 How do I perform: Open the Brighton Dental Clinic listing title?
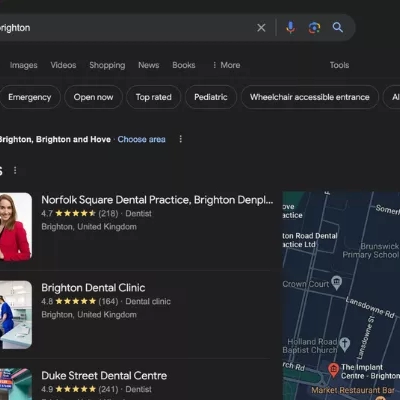(93, 288)
